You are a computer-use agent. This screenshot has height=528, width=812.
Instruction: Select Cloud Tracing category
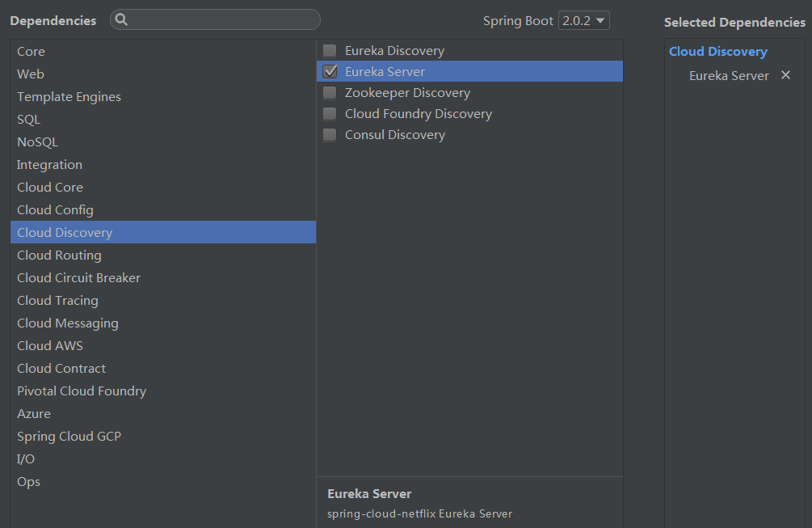pos(163,301)
